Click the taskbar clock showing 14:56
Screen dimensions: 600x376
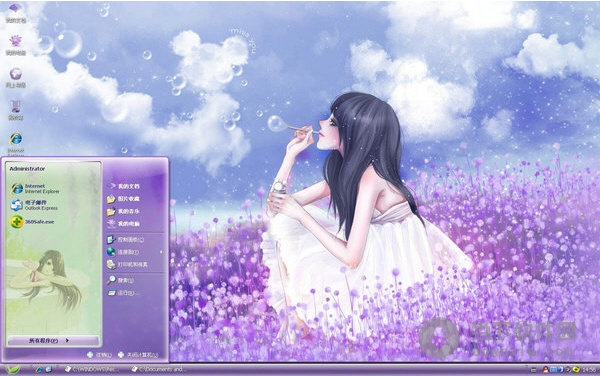tap(589, 370)
